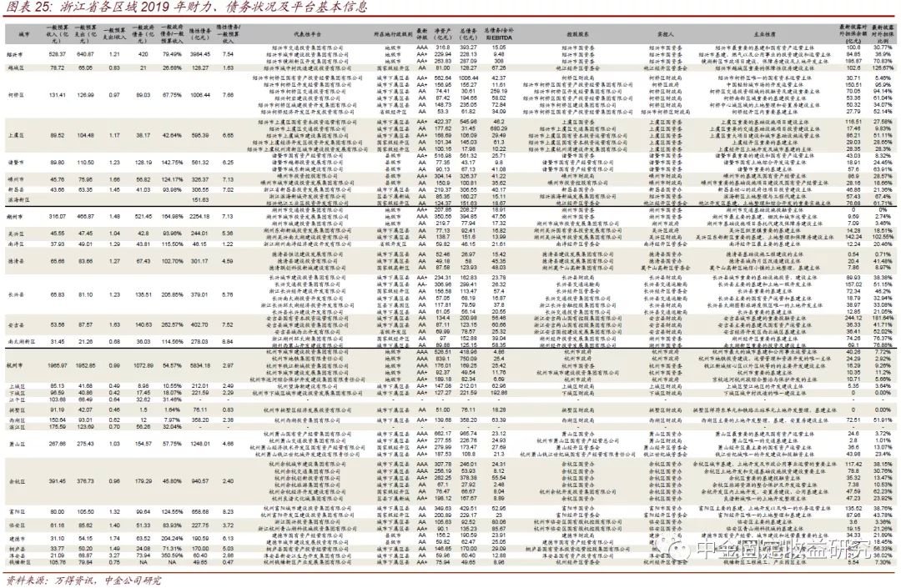Click the 长兴县 city cell
901x588 pixels.
(15, 295)
